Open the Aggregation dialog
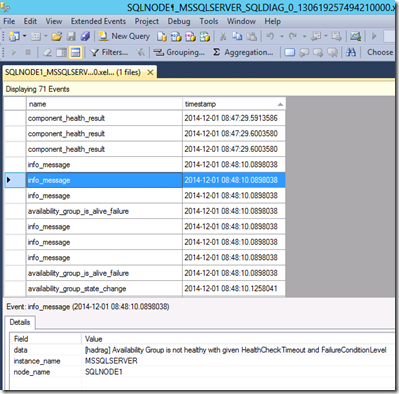The width and height of the screenshot is (399, 394). [243, 52]
